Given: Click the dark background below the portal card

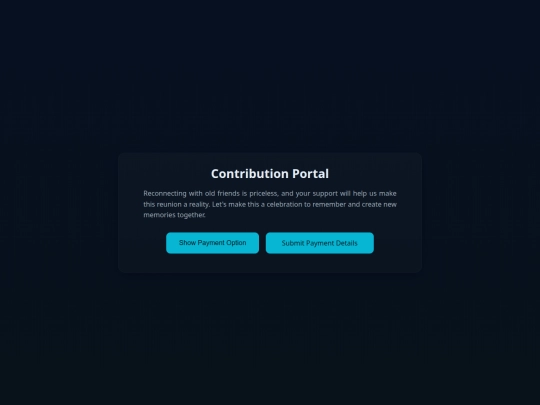Looking at the screenshot, I should click(x=270, y=338).
